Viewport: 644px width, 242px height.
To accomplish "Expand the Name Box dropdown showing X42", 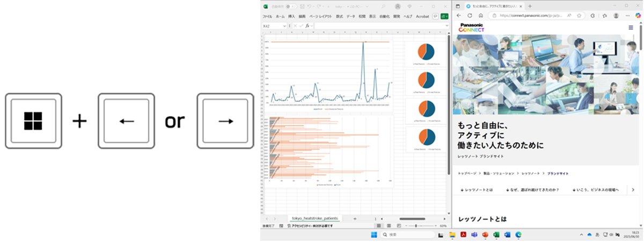I will [284, 26].
